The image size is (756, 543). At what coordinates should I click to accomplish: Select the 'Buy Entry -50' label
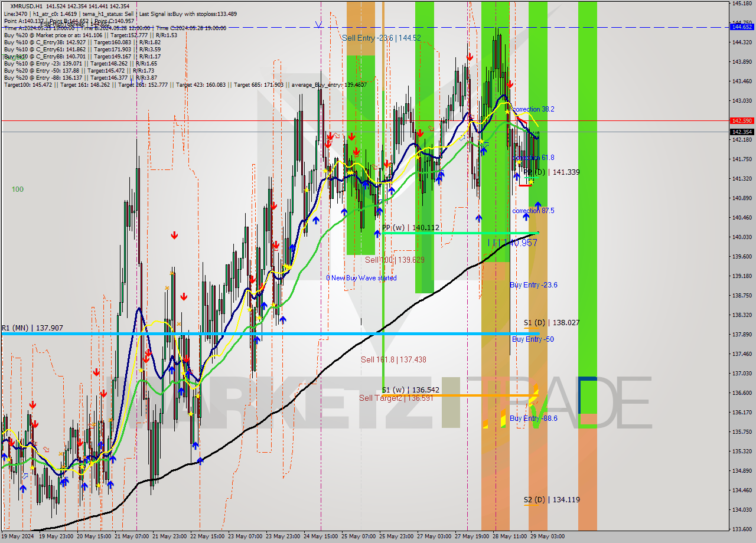click(x=533, y=339)
